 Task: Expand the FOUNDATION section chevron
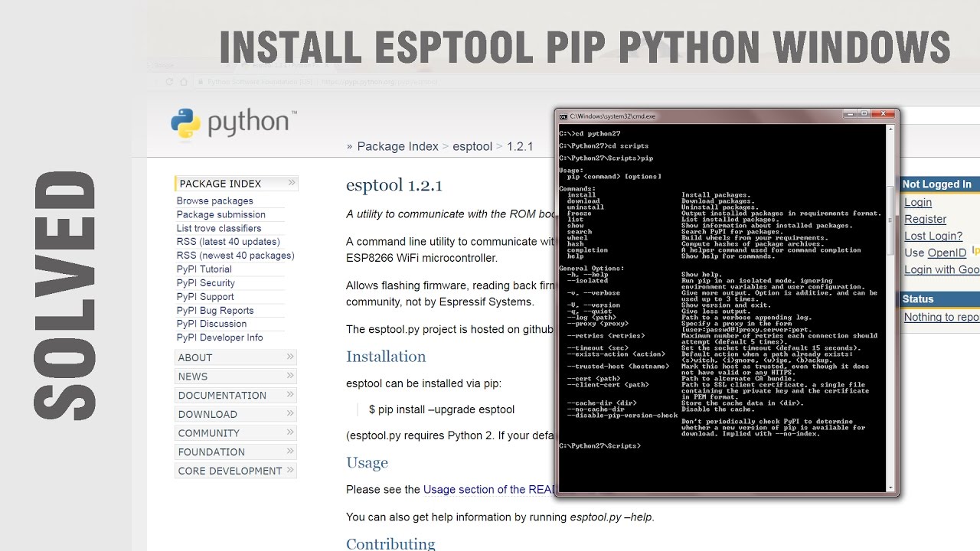290,452
